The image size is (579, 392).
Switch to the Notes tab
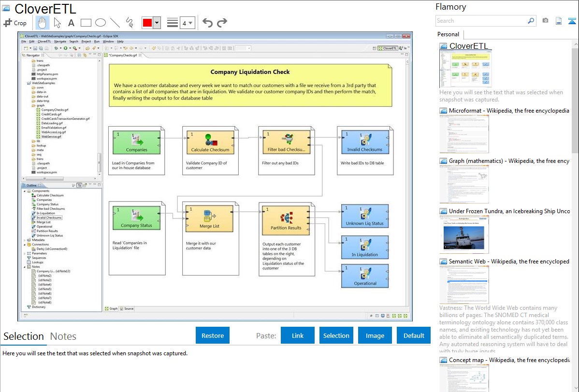(x=63, y=336)
